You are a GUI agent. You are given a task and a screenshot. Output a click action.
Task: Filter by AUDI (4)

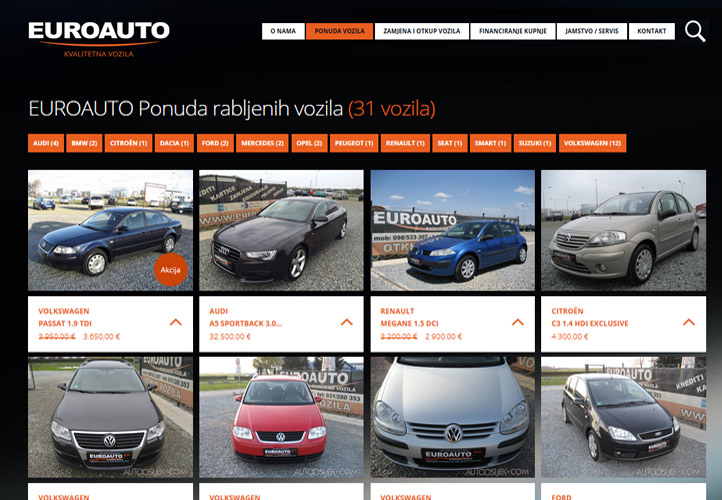[x=46, y=143]
